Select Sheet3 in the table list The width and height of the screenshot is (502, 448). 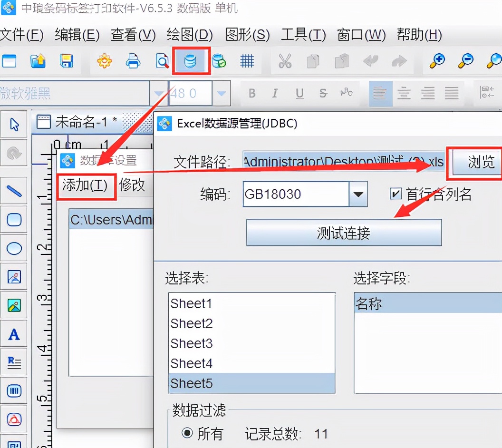pos(192,343)
